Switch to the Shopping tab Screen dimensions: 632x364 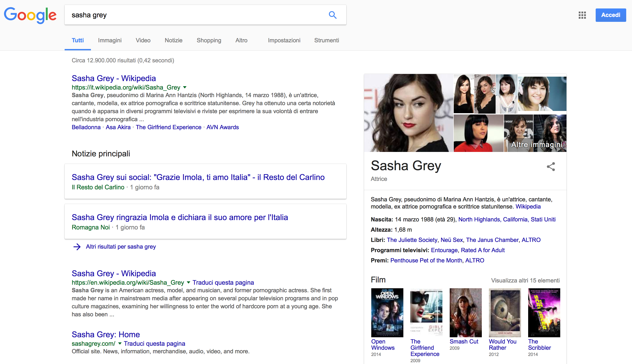(209, 41)
